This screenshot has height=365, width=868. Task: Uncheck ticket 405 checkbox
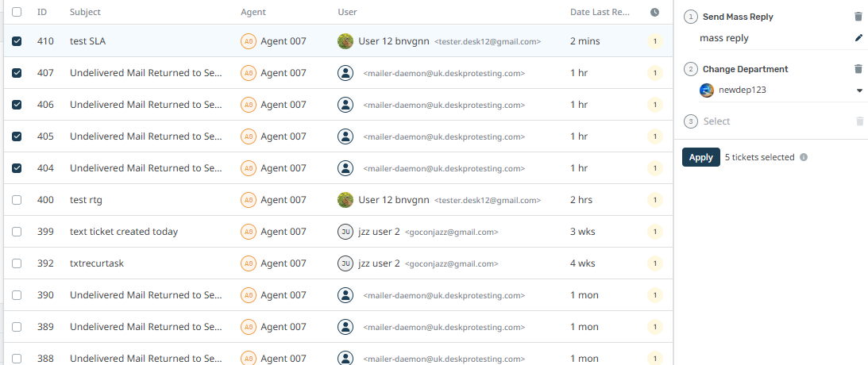(17, 136)
